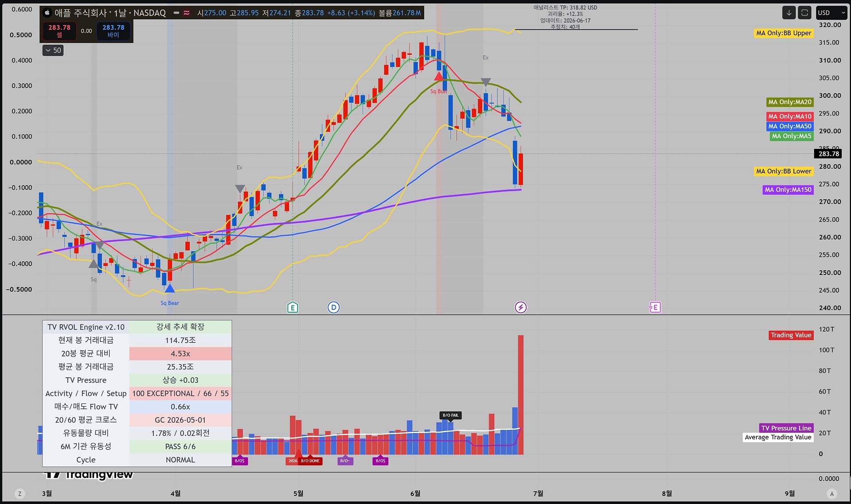Screen dimensions: 851x504
Task: Click the Z button at the bottom-left corner
Action: [x=20, y=493]
